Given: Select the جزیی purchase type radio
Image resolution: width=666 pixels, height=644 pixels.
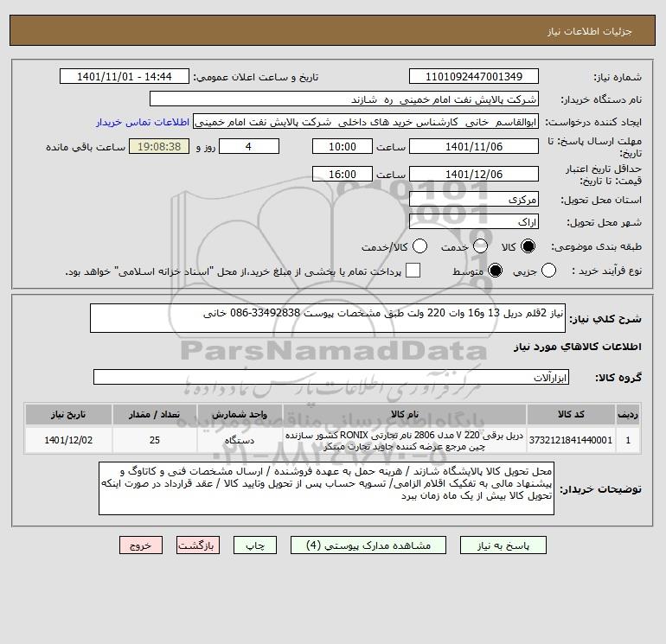Looking at the screenshot, I should (x=548, y=271).
